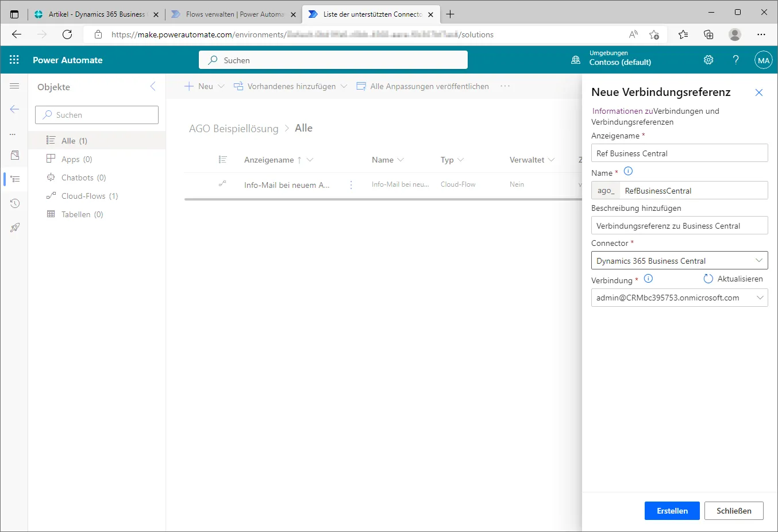Go back in the browser
This screenshot has width=778, height=532.
tap(17, 34)
